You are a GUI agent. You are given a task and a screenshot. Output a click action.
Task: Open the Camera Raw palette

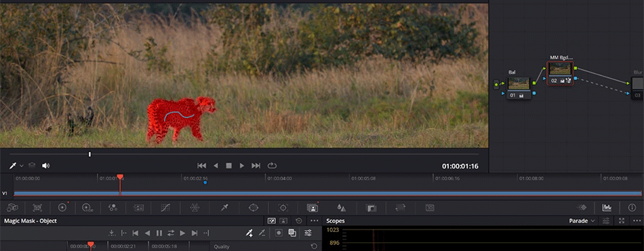pyautogui.click(x=12, y=208)
